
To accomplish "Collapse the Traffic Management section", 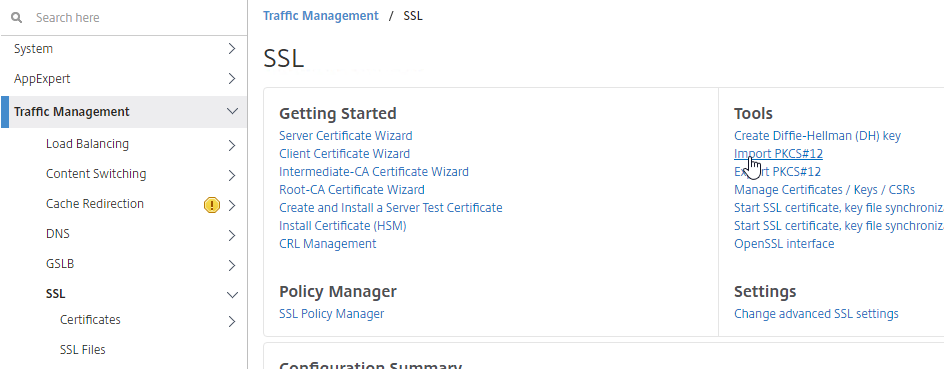I will (232, 111).
